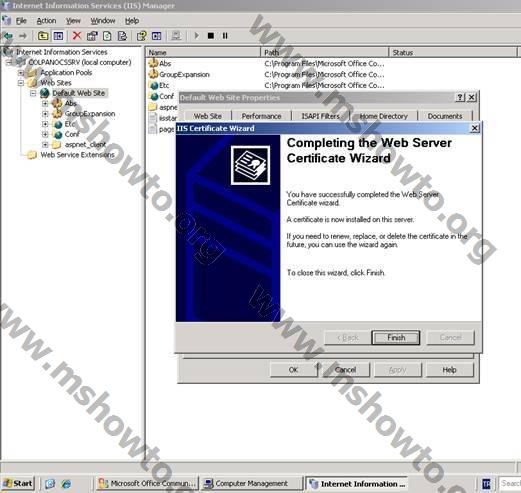The width and height of the screenshot is (521, 493).
Task: Open the Window menu
Action: point(103,21)
